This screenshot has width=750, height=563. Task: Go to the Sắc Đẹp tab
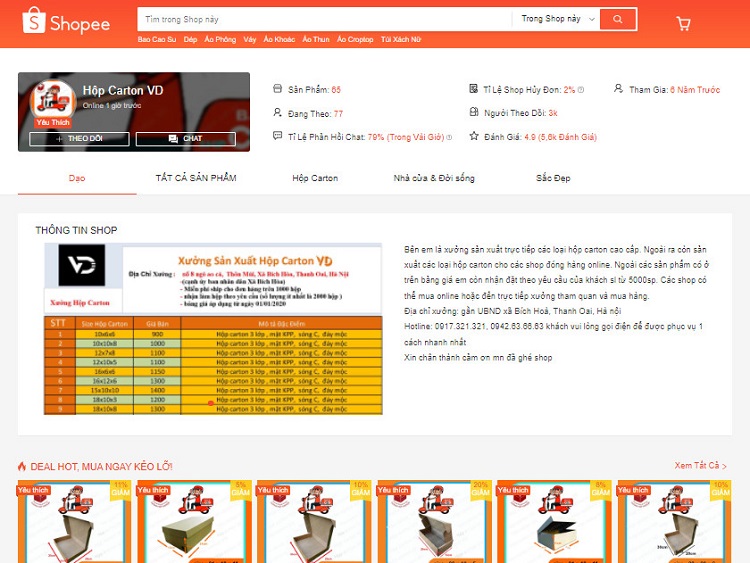coord(553,178)
